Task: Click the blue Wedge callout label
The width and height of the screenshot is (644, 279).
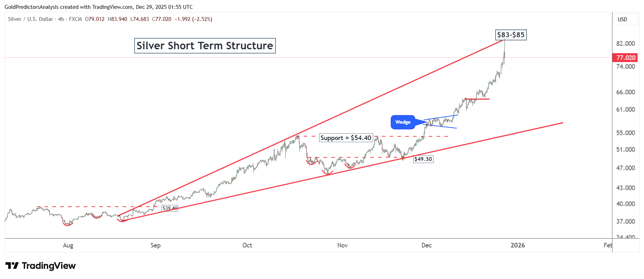Action: [x=403, y=122]
